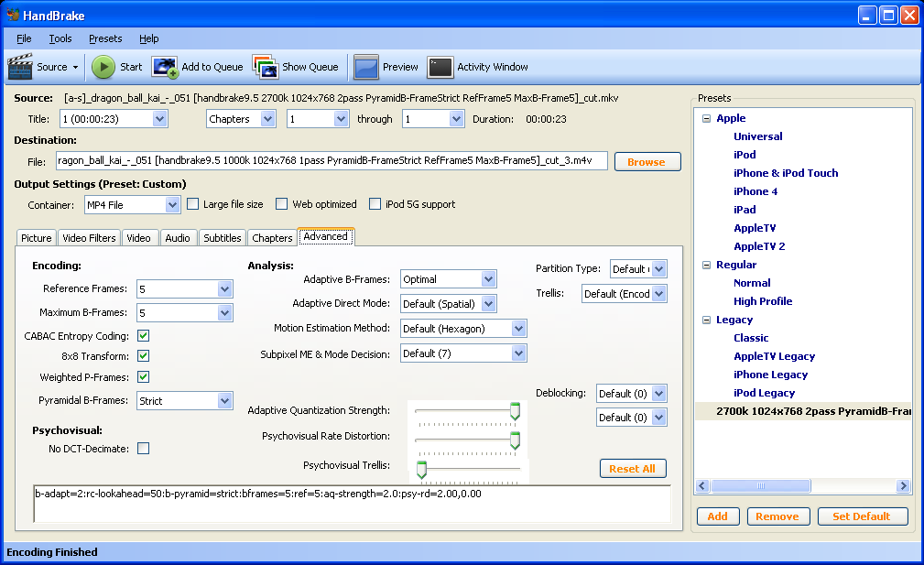The width and height of the screenshot is (924, 565).
Task: Select the High Profile preset
Action: click(x=763, y=301)
